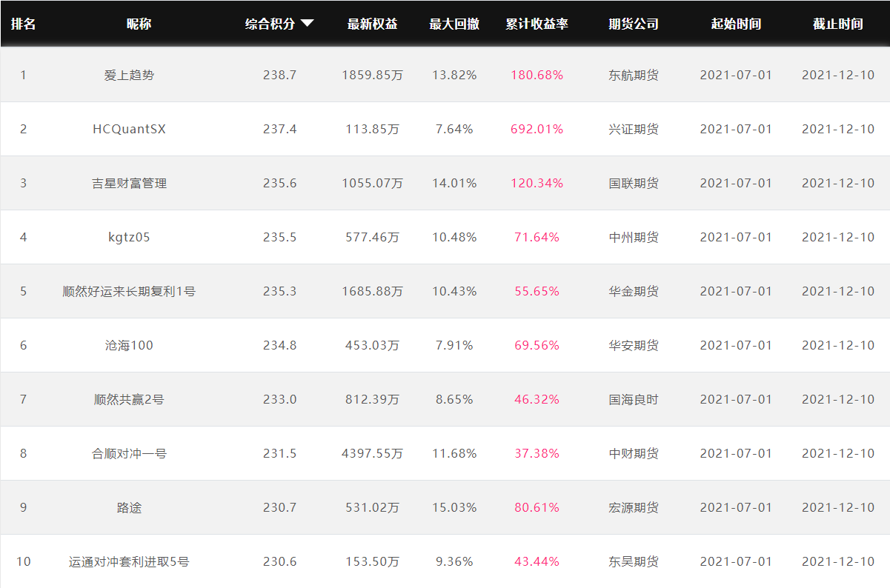Open trader 沧海100
This screenshot has height=588, width=890.
(x=130, y=345)
